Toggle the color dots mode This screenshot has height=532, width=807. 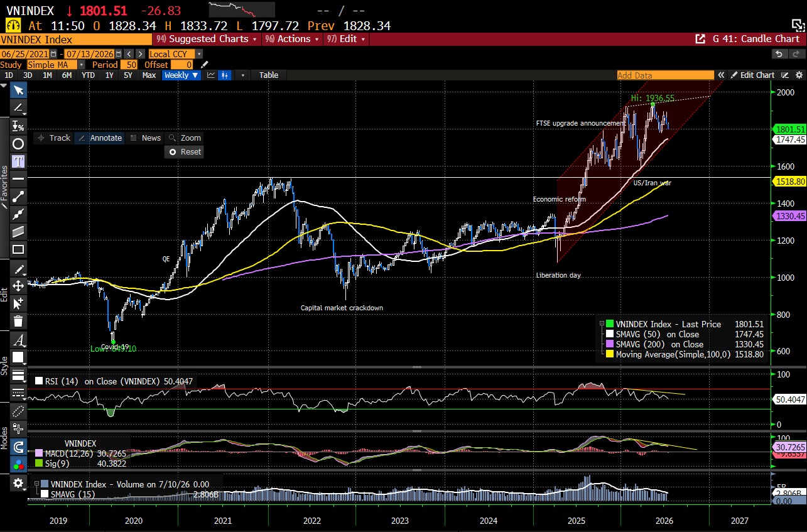click(x=18, y=465)
